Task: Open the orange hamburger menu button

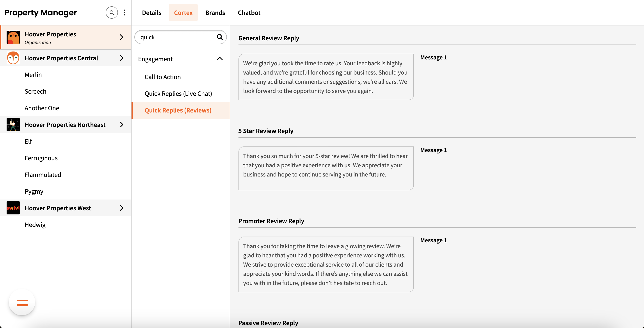Action: pos(22,303)
